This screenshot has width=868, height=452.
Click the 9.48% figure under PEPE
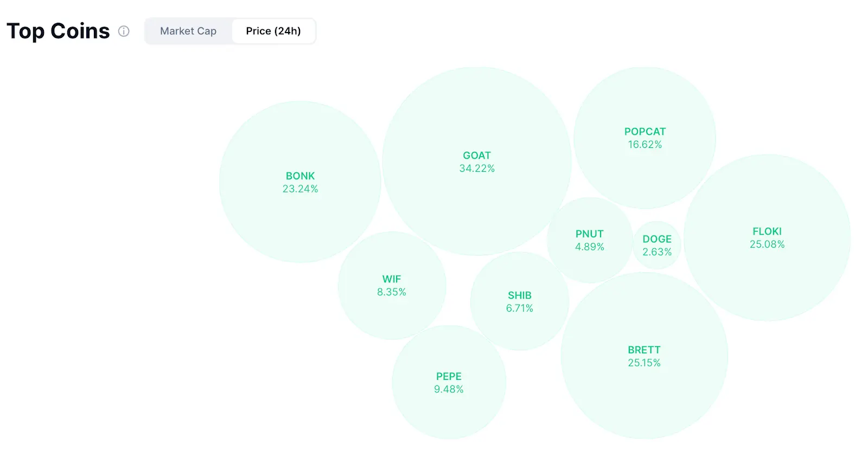449,390
